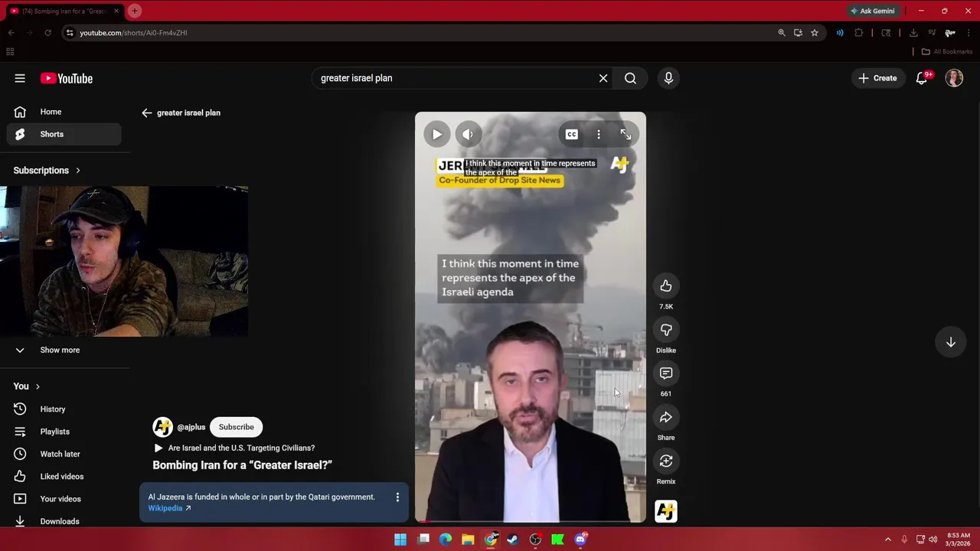Screen dimensions: 980x551
Task: Open the AJ+ sound thumbnail below Remix
Action: pyautogui.click(x=666, y=511)
